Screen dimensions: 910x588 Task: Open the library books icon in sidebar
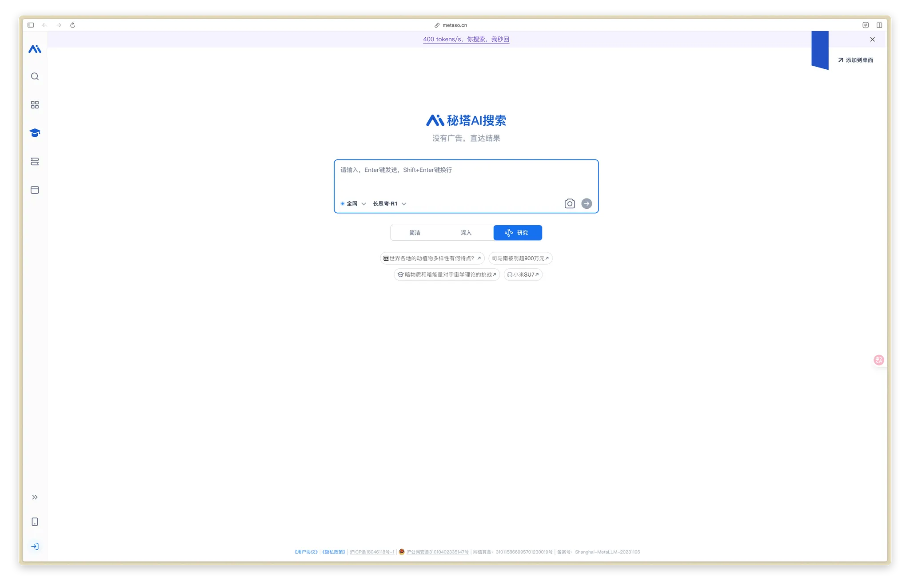[35, 161]
